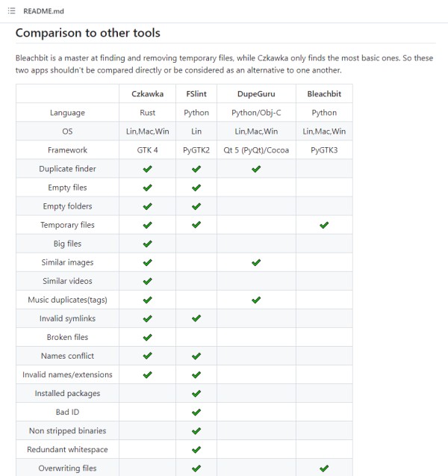The image size is (448, 476).
Task: Click DupeGuru's Duplicate finder checkmark
Action: coord(256,169)
